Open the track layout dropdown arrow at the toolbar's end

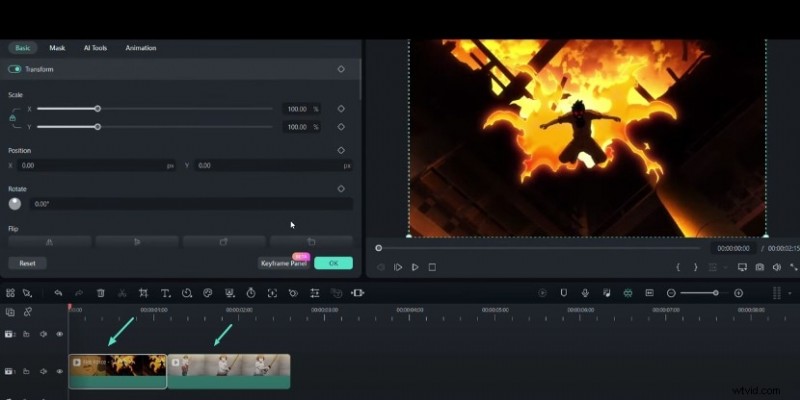click(790, 293)
